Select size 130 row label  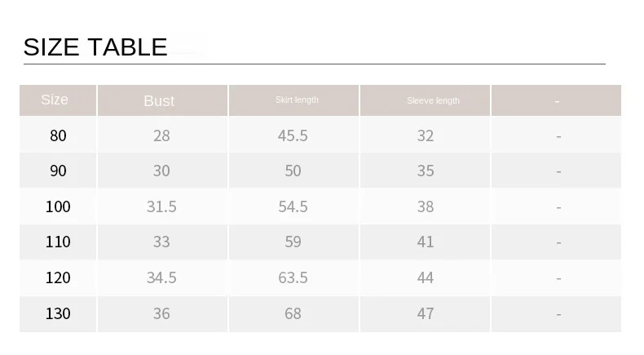point(58,313)
